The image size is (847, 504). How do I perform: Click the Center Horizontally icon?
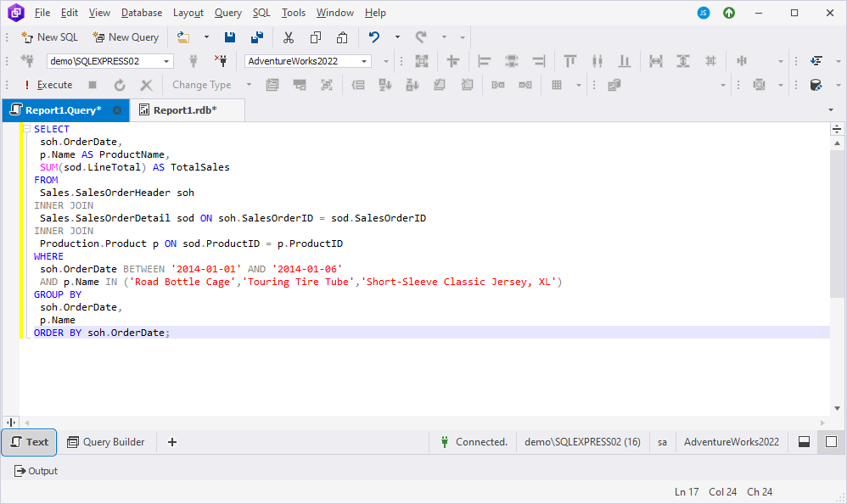pos(742,61)
